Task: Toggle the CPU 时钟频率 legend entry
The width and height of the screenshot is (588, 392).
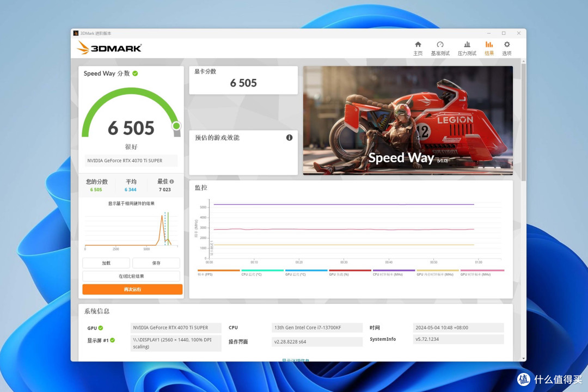Action: 394,272
